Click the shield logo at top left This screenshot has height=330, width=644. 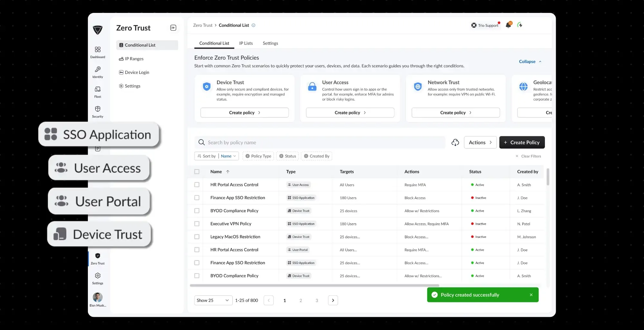(x=98, y=30)
